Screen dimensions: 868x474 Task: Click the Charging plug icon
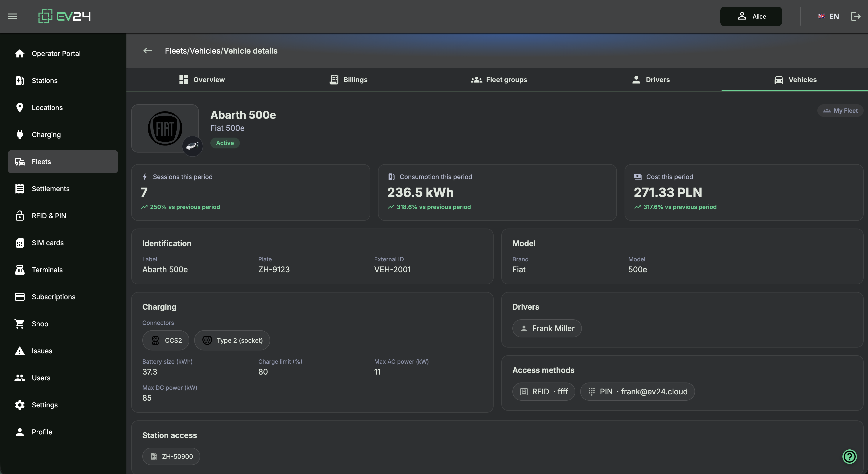tap(20, 134)
